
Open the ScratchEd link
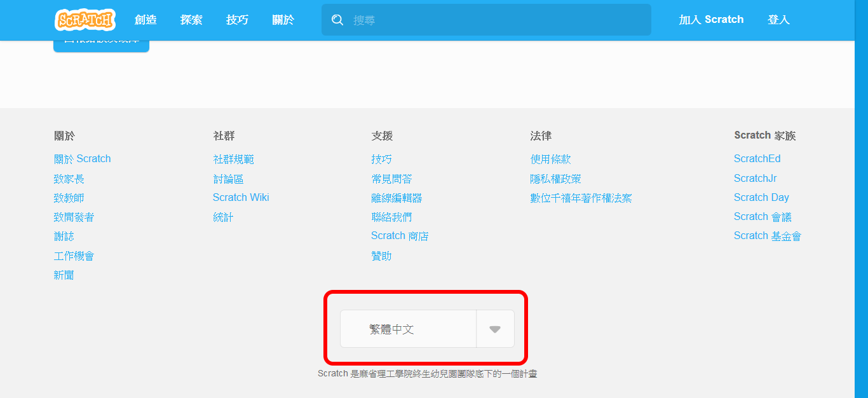click(x=757, y=159)
